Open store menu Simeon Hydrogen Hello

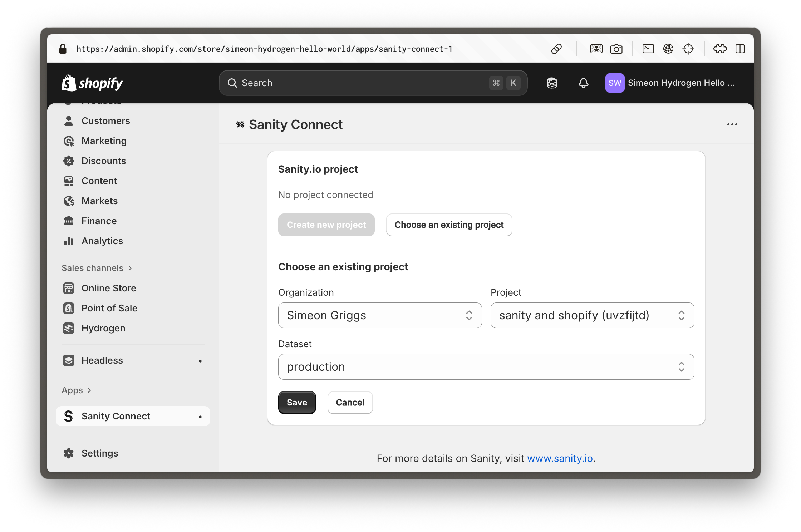[670, 83]
